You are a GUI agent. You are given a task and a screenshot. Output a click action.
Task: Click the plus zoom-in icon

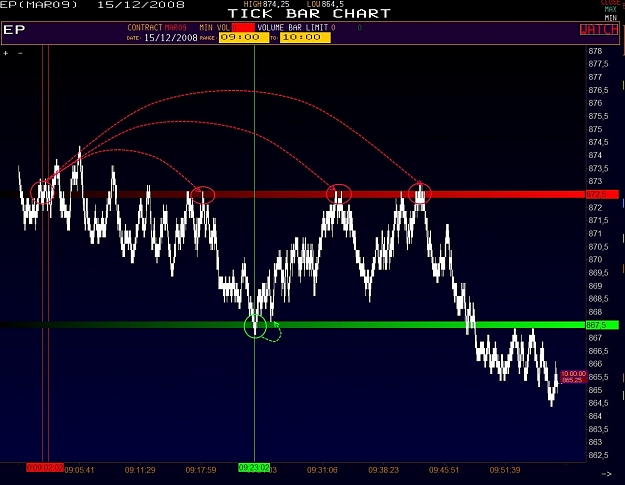(6, 53)
